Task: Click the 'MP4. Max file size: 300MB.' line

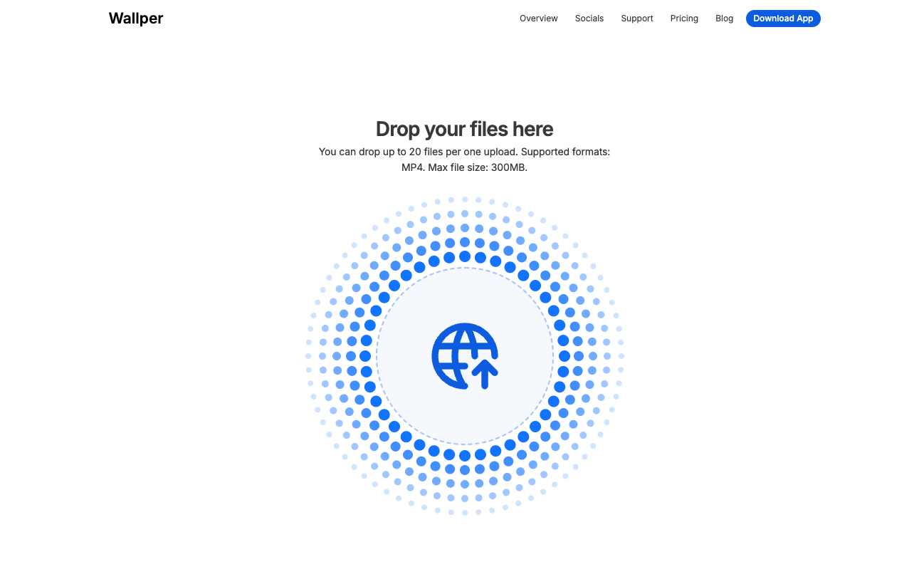Action: pos(464,167)
